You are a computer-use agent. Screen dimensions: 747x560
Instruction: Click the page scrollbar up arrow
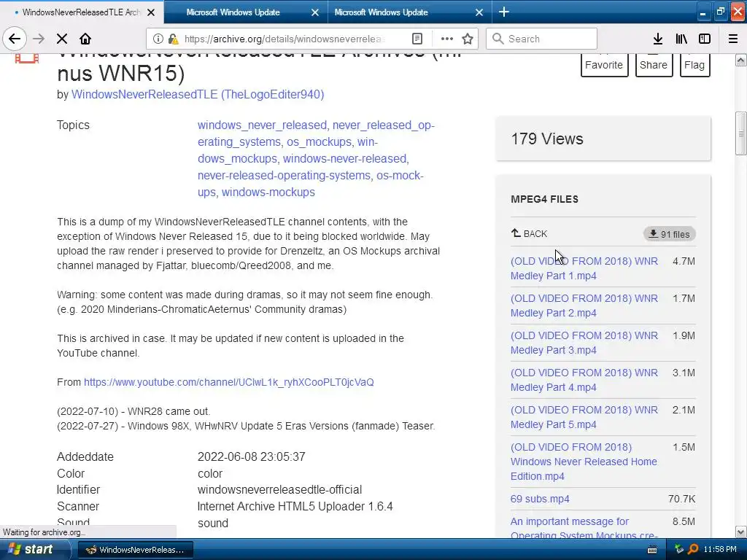(741, 60)
